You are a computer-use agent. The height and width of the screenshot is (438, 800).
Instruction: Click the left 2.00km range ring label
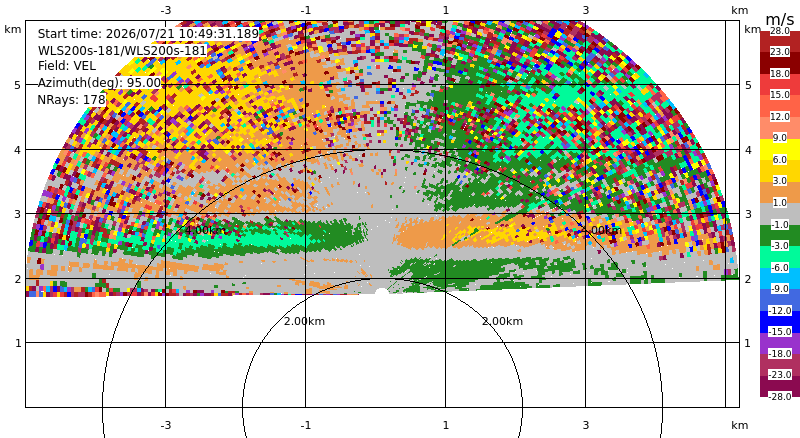[x=304, y=321]
